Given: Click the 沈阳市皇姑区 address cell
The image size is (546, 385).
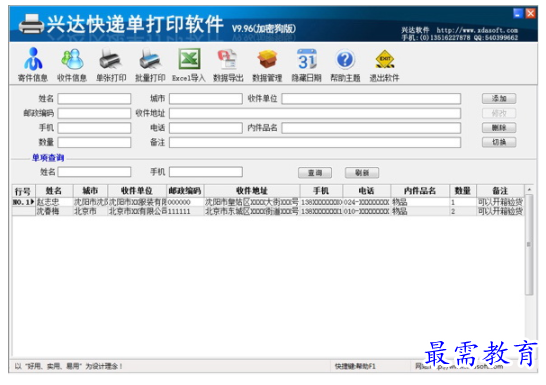Looking at the screenshot, I should (x=252, y=202).
